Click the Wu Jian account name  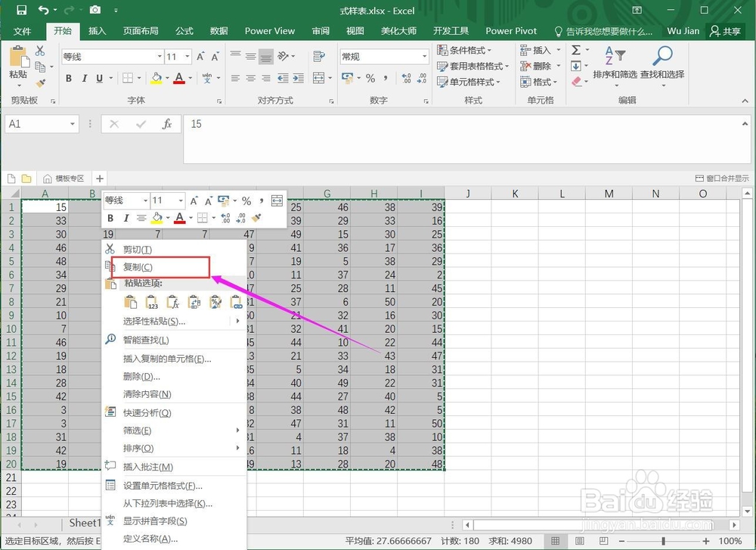(x=683, y=31)
